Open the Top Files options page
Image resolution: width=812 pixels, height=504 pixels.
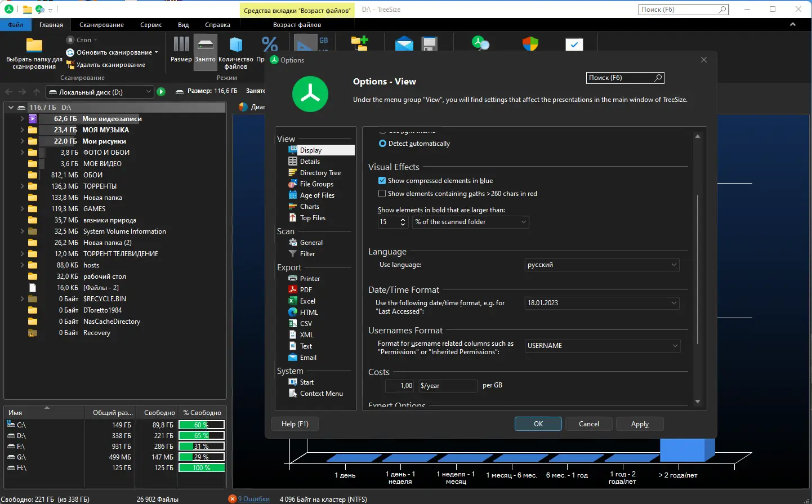(313, 218)
